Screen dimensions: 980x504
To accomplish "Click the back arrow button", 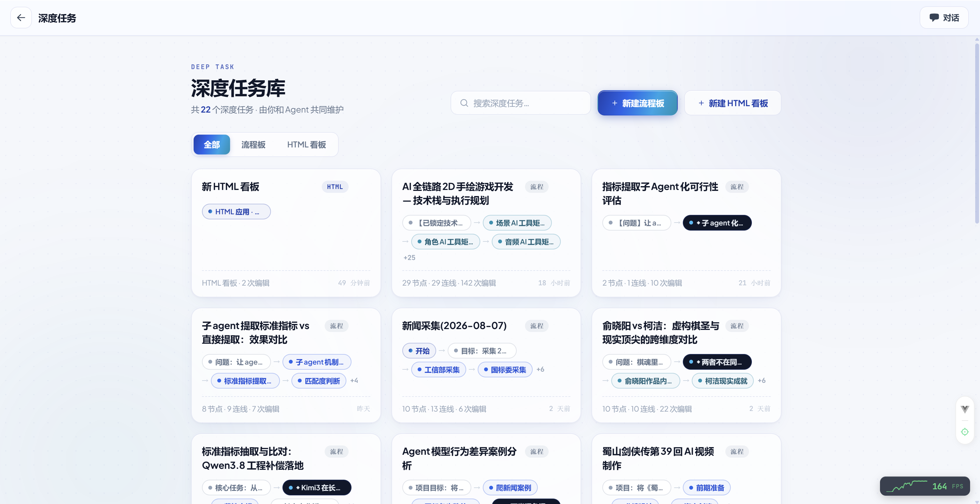I will (21, 18).
